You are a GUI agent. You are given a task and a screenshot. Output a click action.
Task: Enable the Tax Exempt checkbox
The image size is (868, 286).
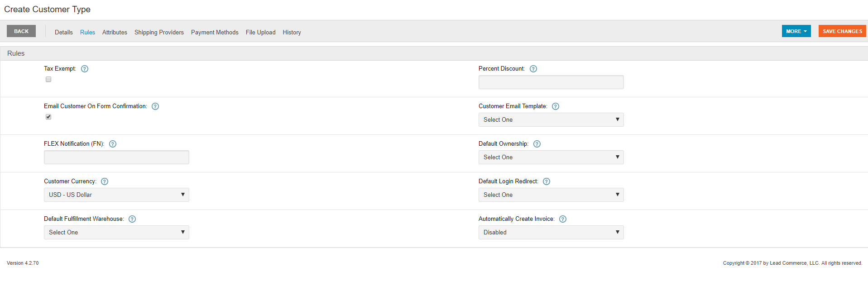coord(48,79)
